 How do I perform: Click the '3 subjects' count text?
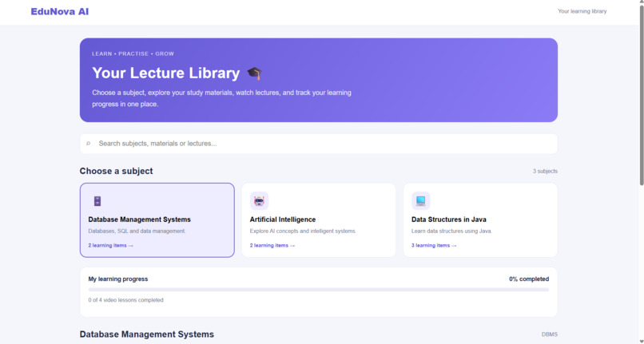[x=545, y=171]
